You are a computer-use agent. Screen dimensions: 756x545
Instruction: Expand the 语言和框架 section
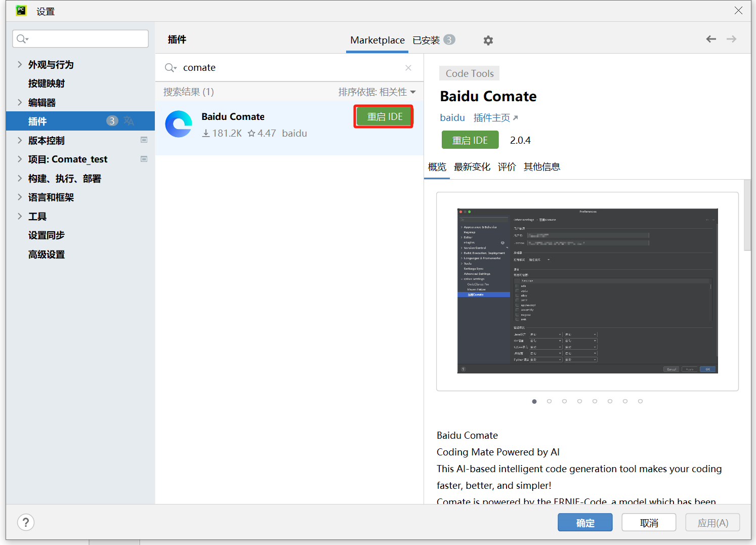[x=20, y=197]
